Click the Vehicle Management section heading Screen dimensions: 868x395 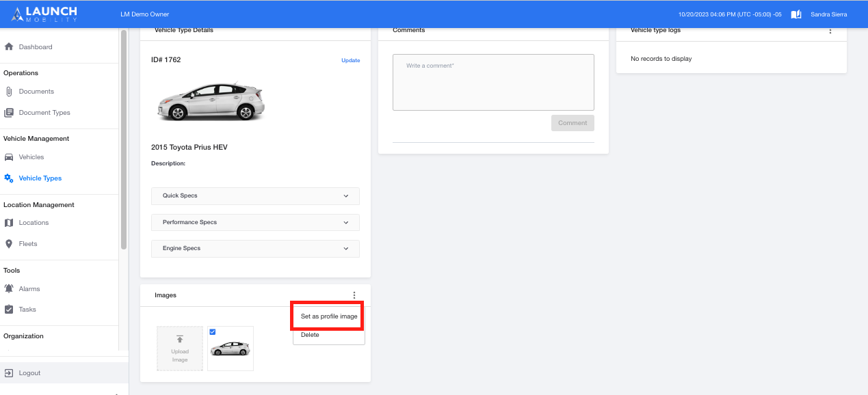36,139
